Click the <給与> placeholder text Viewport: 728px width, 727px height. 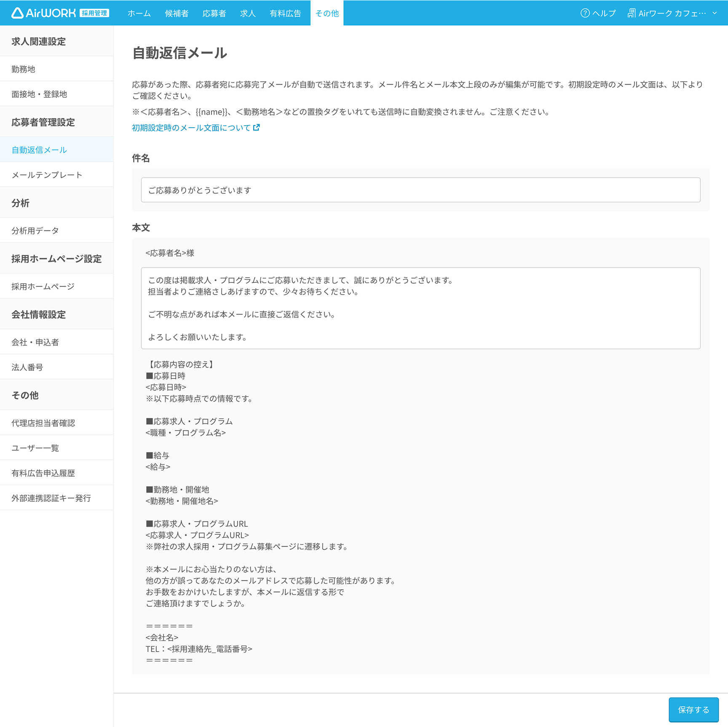158,467
